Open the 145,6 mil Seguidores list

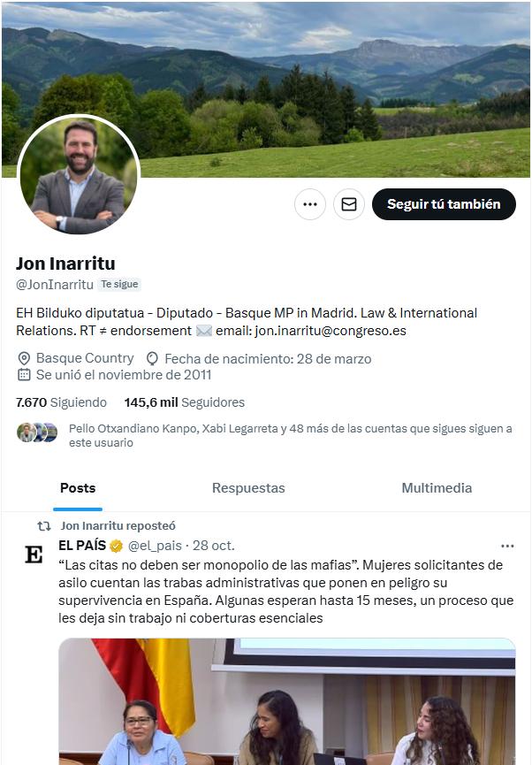(185, 402)
